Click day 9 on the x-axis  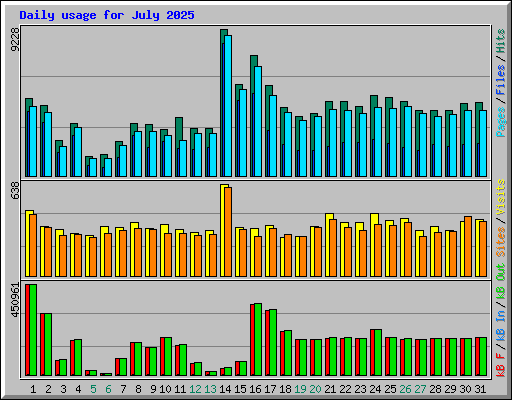point(153,389)
